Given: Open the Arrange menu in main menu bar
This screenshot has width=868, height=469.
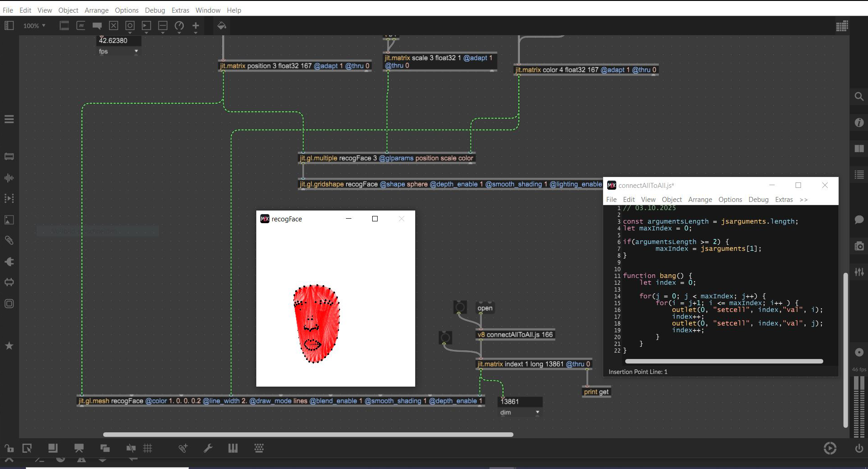Looking at the screenshot, I should [96, 10].
